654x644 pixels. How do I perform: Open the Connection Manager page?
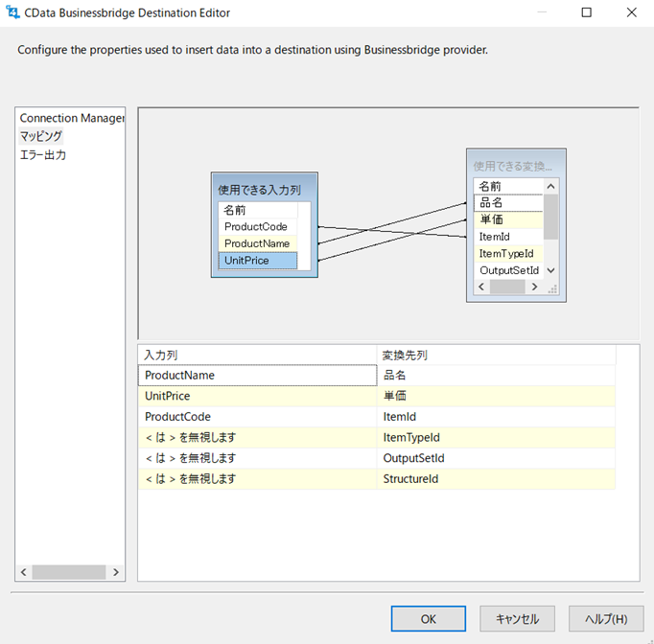72,119
